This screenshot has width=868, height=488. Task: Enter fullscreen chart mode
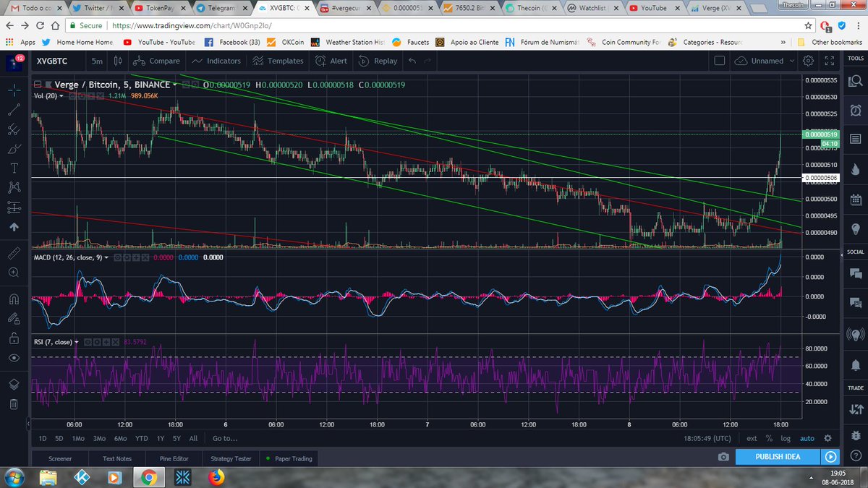point(830,61)
